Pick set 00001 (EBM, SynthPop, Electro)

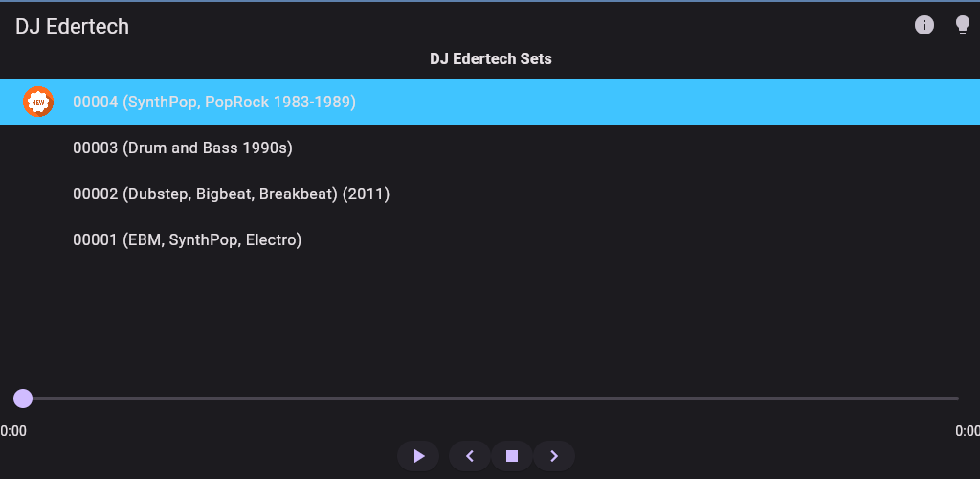coord(187,239)
